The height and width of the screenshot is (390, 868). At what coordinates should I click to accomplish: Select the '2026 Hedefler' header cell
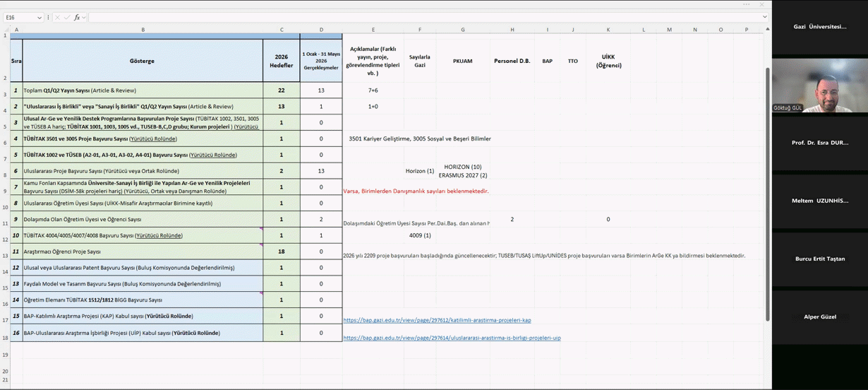tap(282, 61)
